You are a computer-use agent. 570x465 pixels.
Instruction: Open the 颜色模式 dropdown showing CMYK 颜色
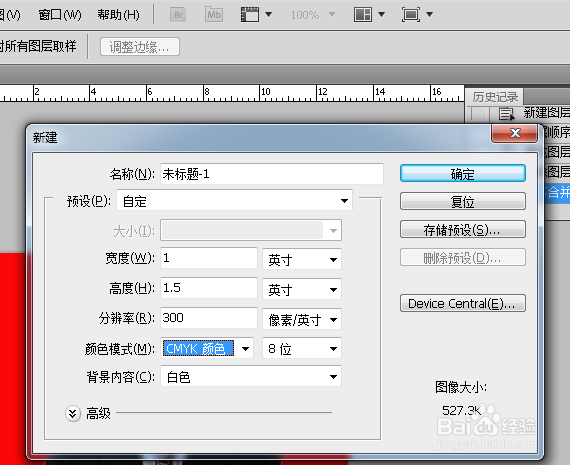click(207, 348)
